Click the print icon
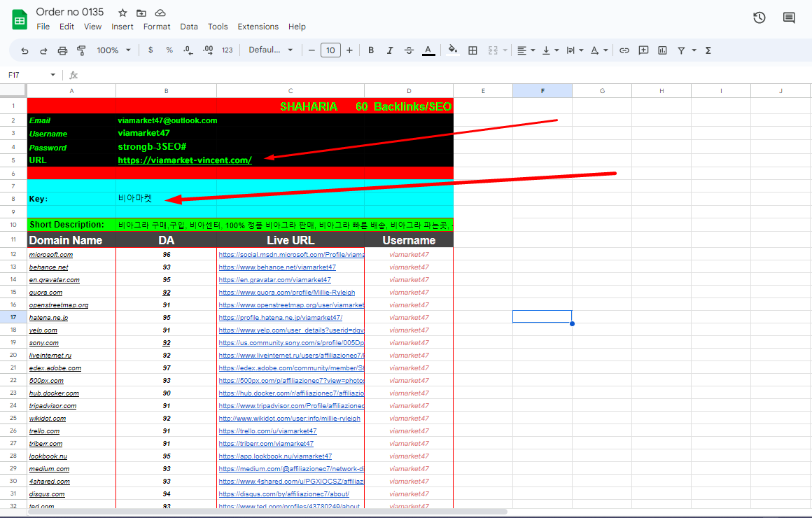The image size is (812, 518). point(62,50)
